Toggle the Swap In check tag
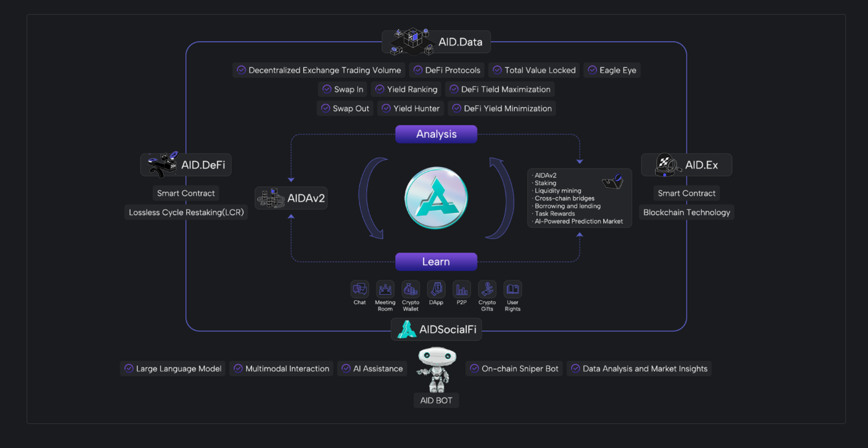868x448 pixels. [x=342, y=89]
